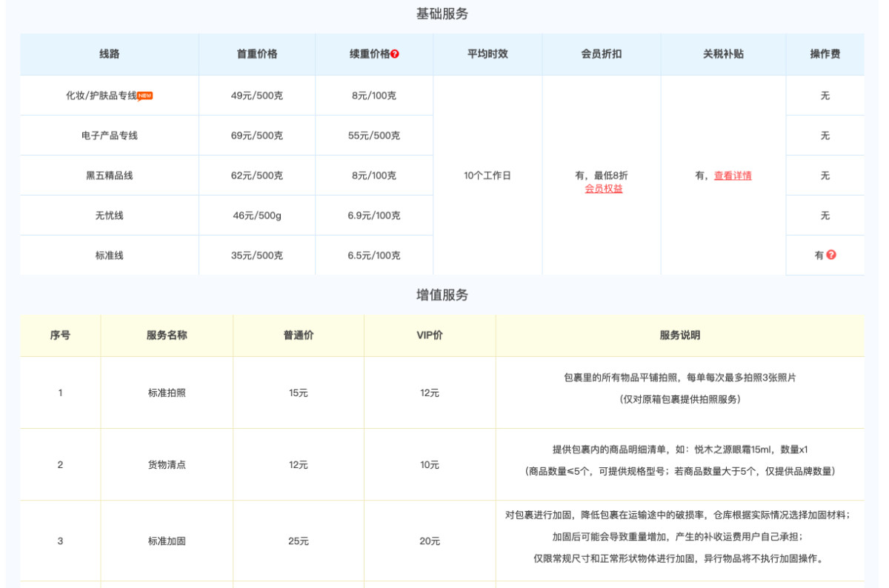Select the 电子产品专线 route name
The width and height of the screenshot is (889, 588).
(110, 136)
